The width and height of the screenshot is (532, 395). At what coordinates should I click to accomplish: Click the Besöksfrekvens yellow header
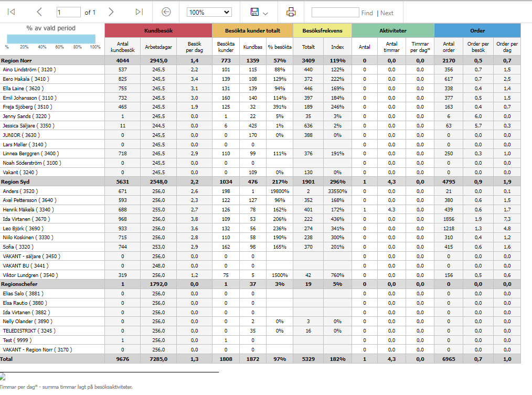coord(322,30)
